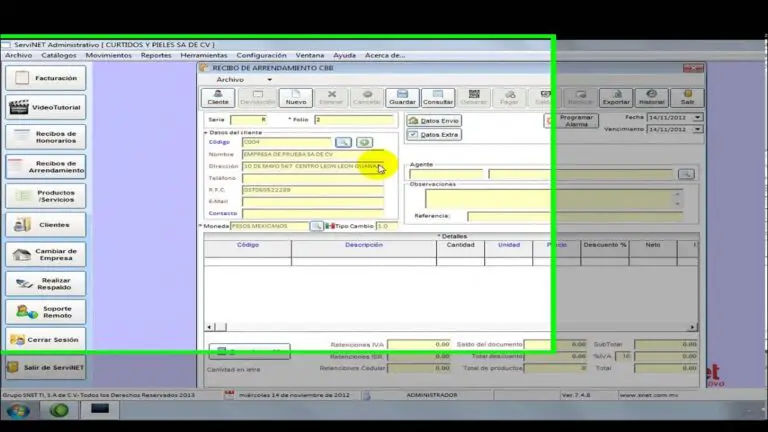Click the Contacto input field

click(x=313, y=214)
